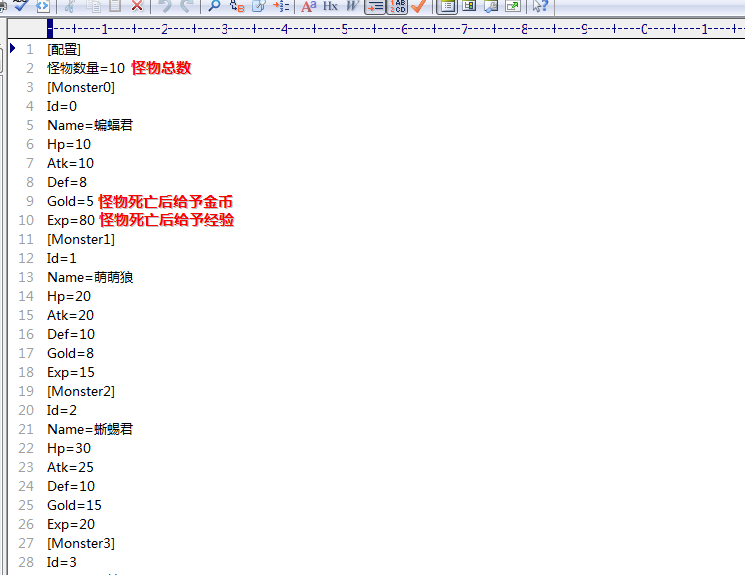Click the Undo arrow icon

click(165, 6)
